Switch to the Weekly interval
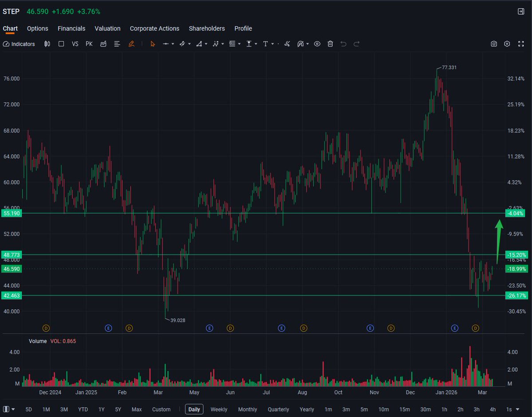Viewport: 532px width, 417px height. tap(219, 409)
